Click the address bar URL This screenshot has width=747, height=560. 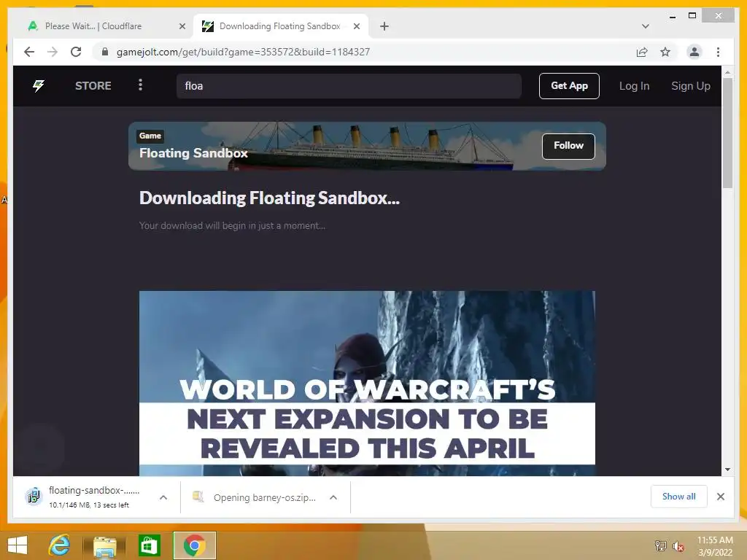243,52
